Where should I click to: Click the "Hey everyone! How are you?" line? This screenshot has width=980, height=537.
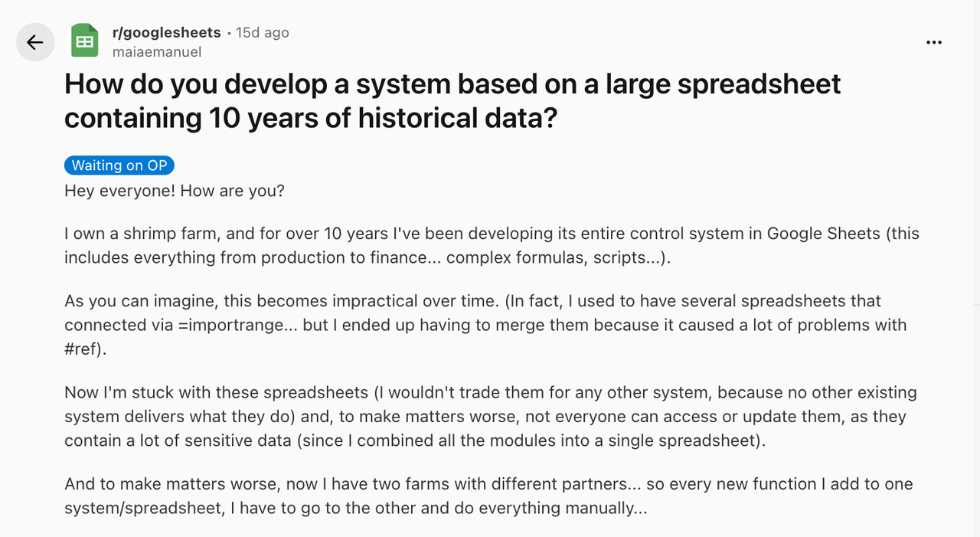(x=175, y=190)
